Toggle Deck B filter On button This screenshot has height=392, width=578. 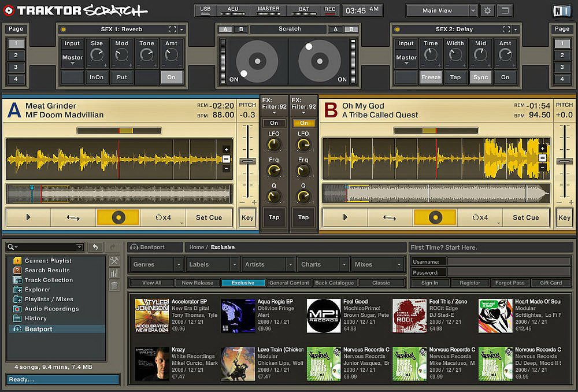(303, 123)
